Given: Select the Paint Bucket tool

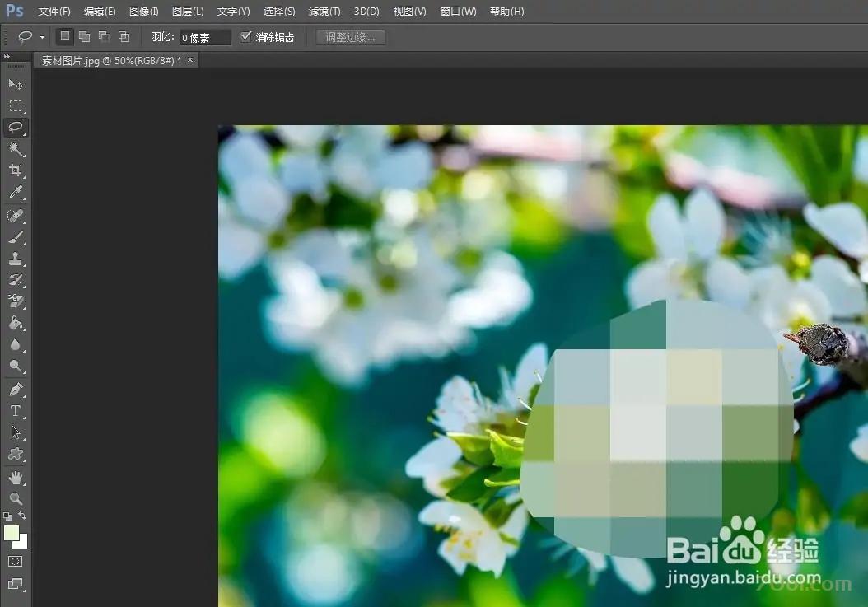Looking at the screenshot, I should (16, 322).
